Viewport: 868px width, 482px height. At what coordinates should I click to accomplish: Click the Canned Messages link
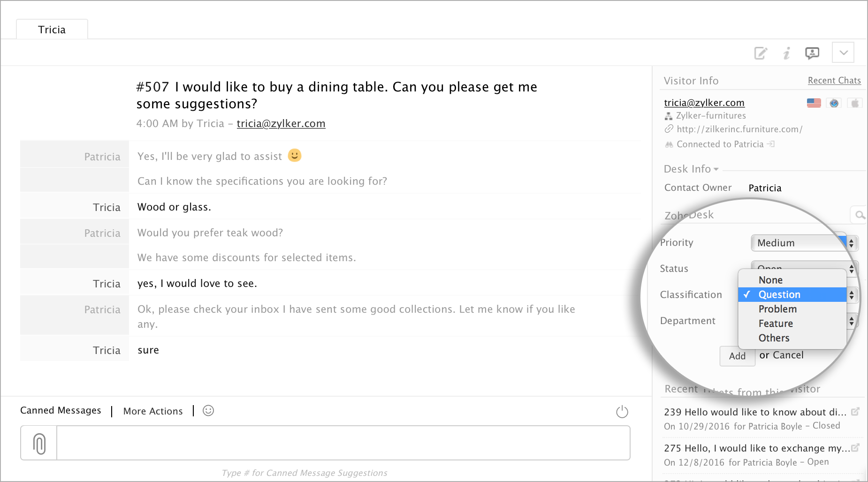click(x=61, y=410)
